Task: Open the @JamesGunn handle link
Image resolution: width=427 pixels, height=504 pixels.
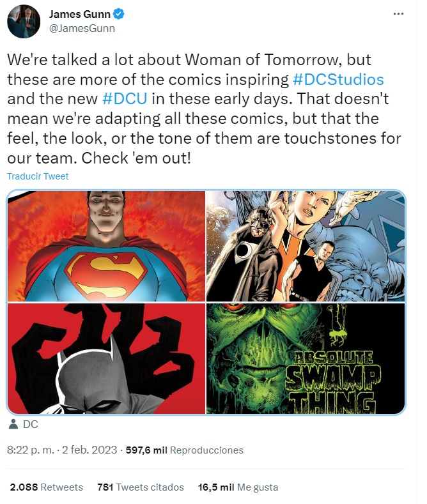Action: point(82,28)
